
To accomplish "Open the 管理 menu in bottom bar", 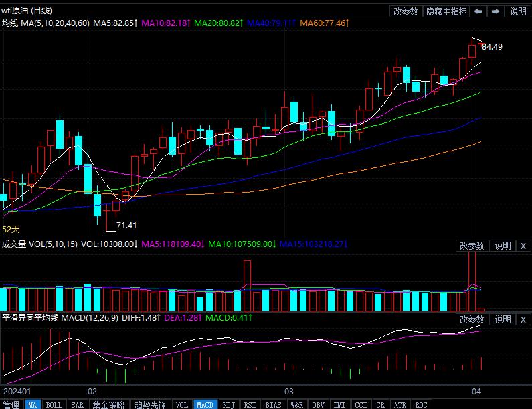I will [11, 404].
